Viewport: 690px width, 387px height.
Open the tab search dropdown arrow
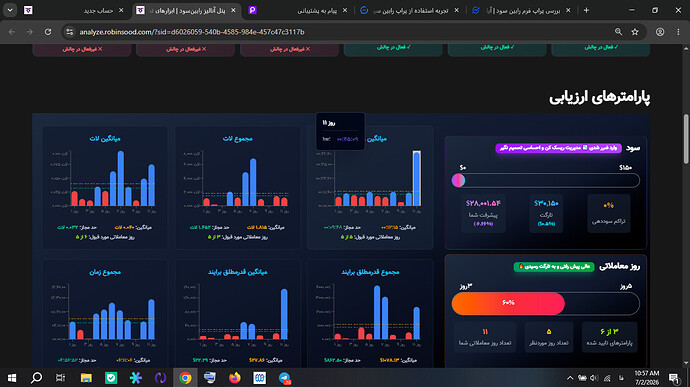(x=10, y=10)
